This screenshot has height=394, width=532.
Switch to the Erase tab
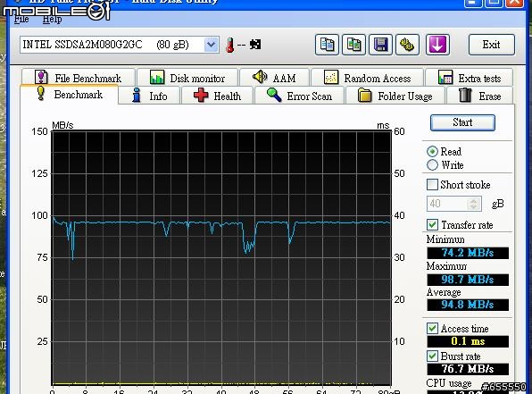tap(480, 96)
